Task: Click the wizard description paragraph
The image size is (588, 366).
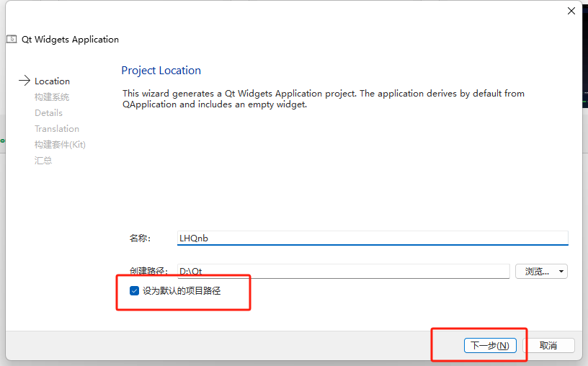Action: tap(323, 99)
